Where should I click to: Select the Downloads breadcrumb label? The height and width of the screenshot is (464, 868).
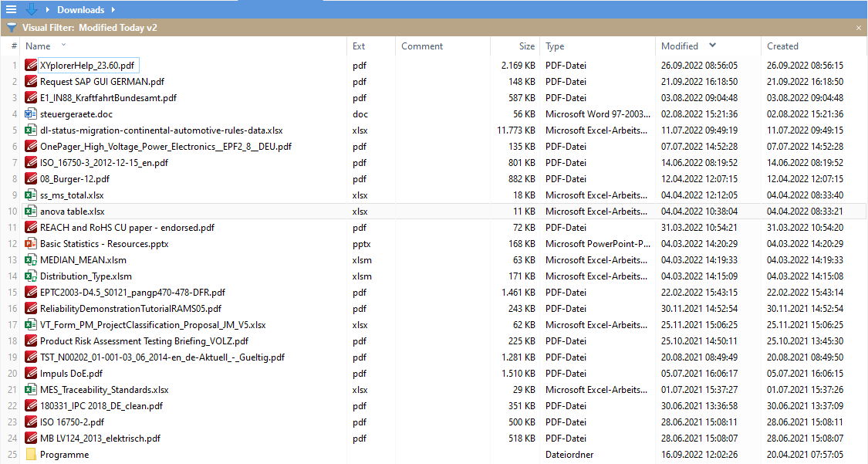click(80, 10)
